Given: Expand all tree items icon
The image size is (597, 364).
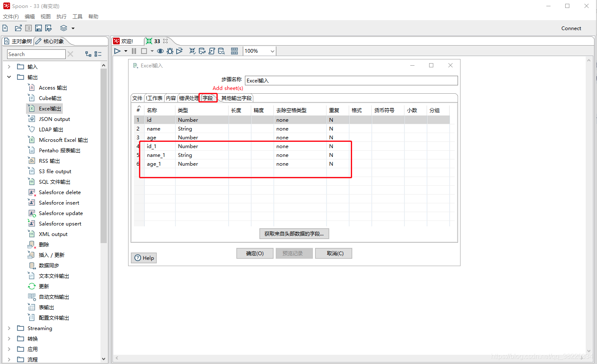Looking at the screenshot, I should pos(88,54).
